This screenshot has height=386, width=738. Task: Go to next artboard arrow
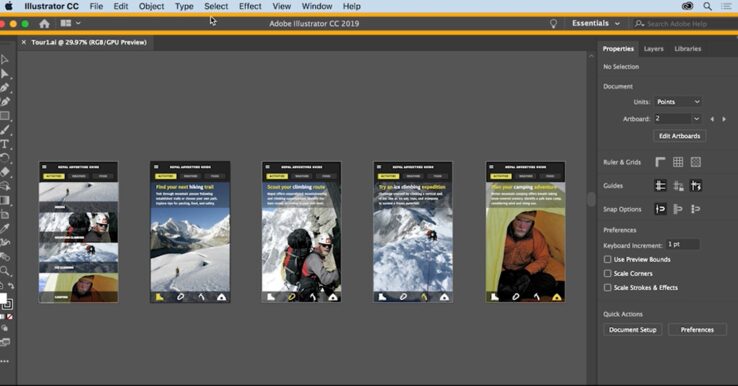[x=724, y=119]
